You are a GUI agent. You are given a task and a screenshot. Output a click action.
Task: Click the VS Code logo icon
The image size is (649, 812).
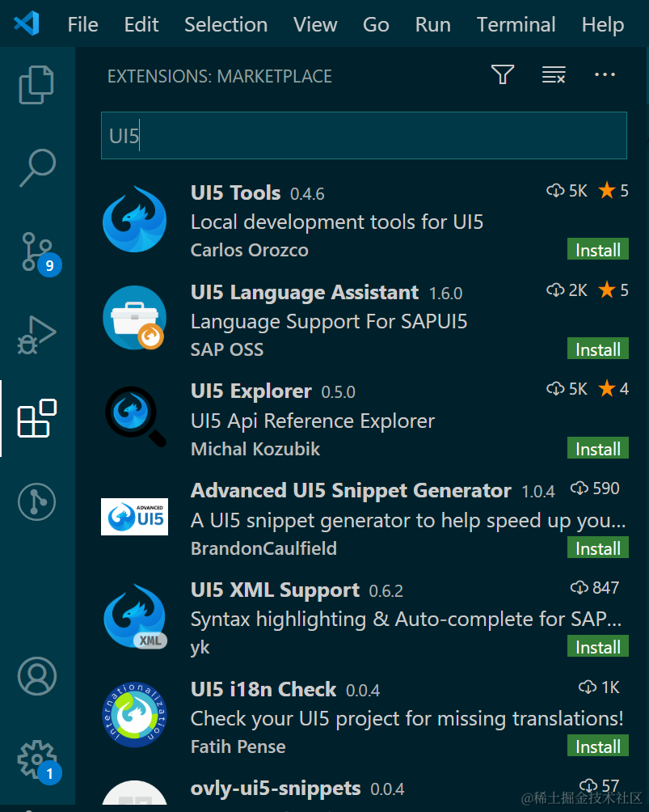(27, 23)
